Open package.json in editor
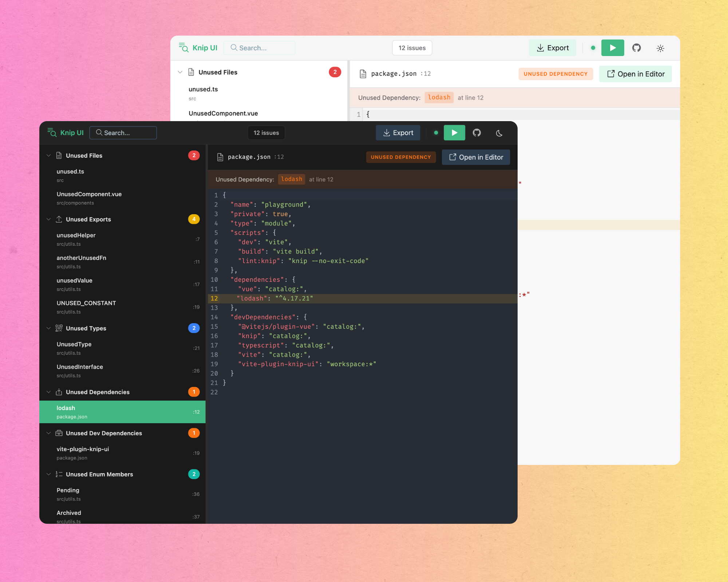The image size is (728, 582). [476, 157]
